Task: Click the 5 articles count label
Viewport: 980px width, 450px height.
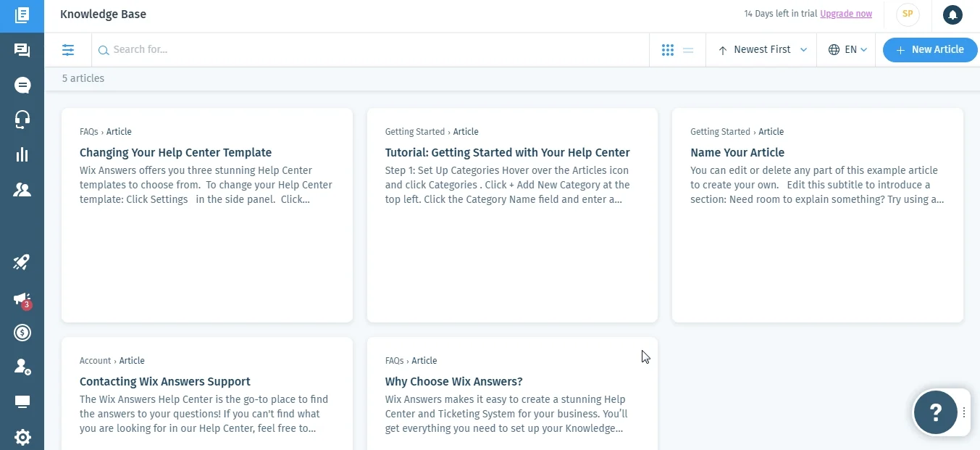Action: click(x=83, y=78)
